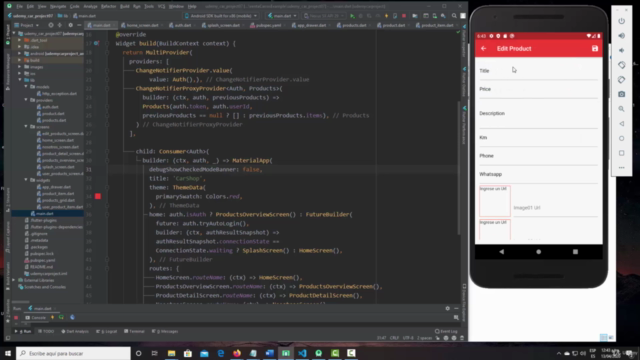The width and height of the screenshot is (640, 360).
Task: Tap the Android home button on phone
Action: (x=538, y=252)
